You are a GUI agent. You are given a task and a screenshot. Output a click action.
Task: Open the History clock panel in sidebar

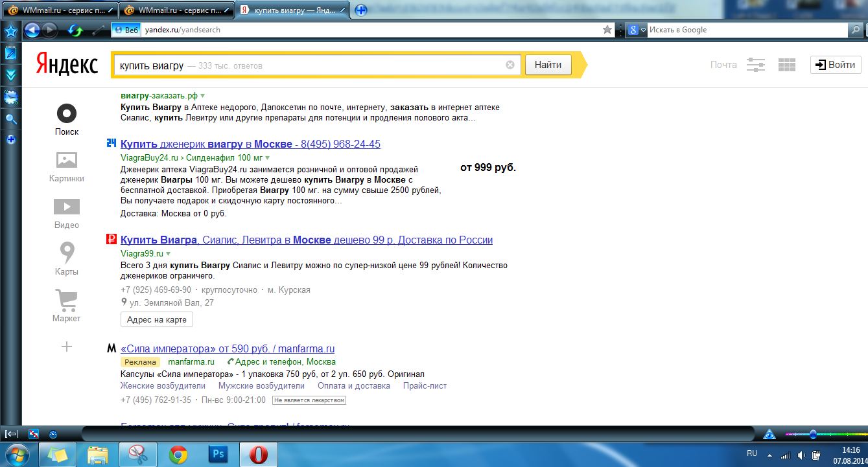point(11,97)
